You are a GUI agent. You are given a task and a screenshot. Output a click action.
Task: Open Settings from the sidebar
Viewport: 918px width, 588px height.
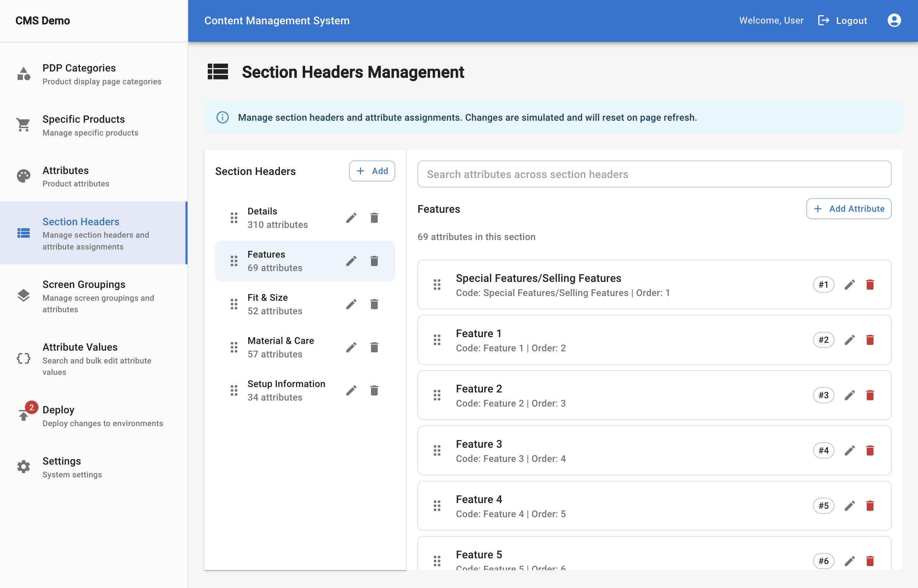(x=61, y=461)
